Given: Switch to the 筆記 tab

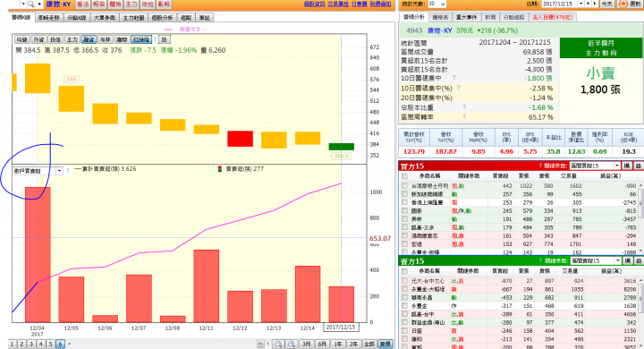Looking at the screenshot, I should pyautogui.click(x=205, y=18).
